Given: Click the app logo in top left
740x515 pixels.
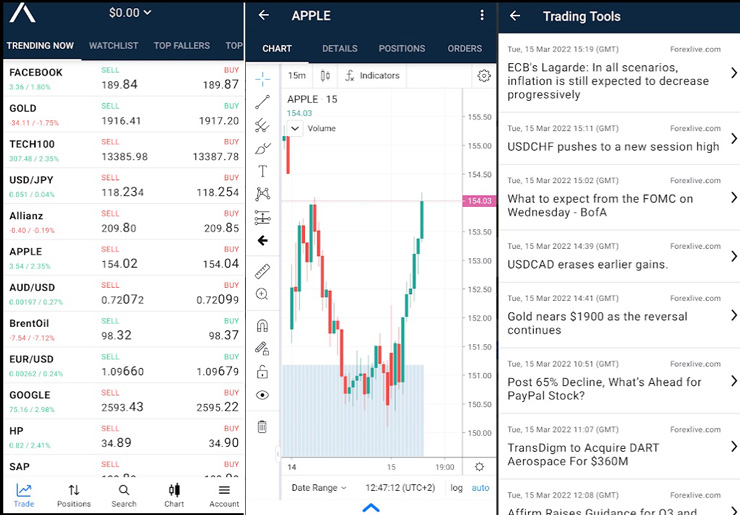Looking at the screenshot, I should click(22, 13).
